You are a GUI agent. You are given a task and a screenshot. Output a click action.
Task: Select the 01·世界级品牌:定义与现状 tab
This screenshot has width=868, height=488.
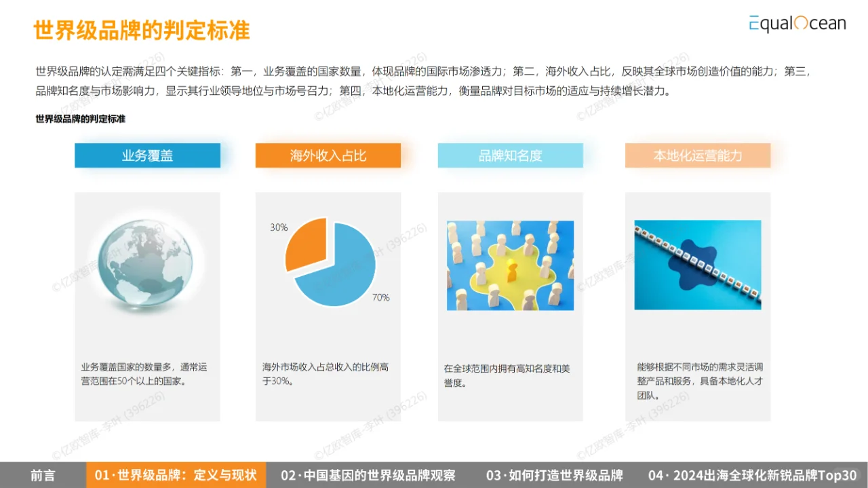tap(176, 475)
